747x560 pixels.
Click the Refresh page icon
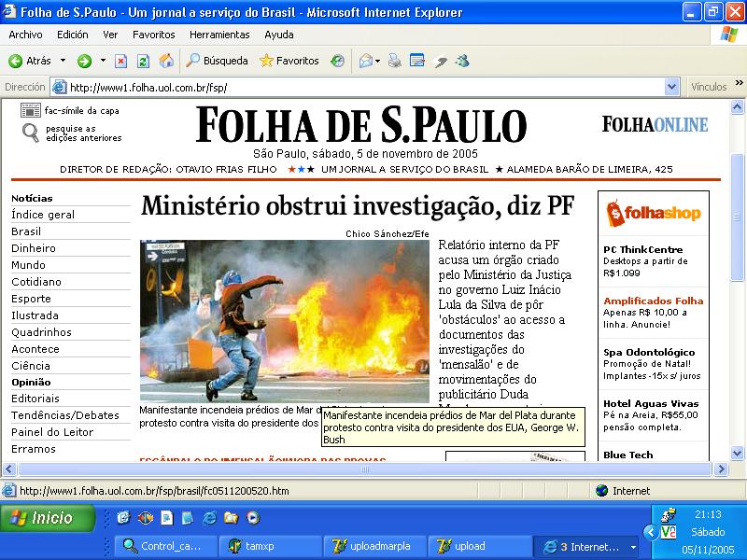tap(143, 61)
